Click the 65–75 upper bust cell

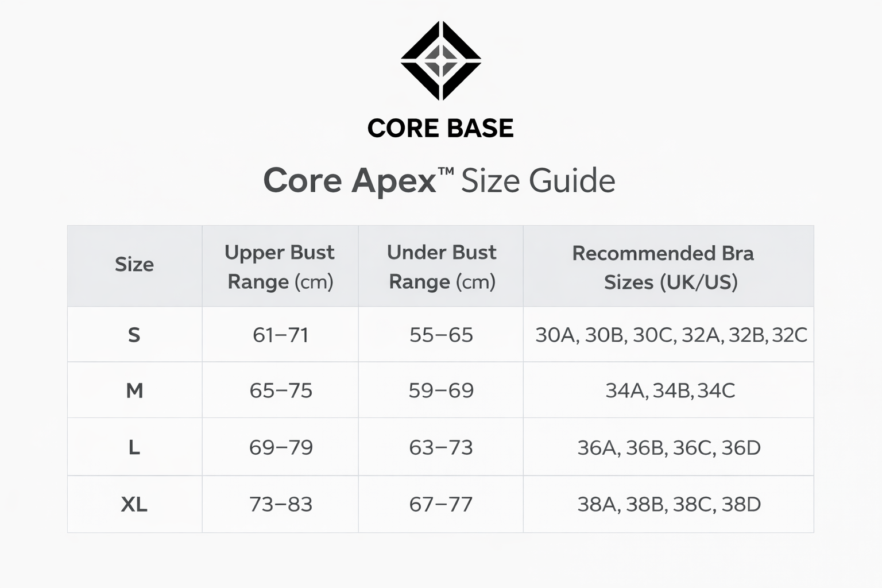click(x=281, y=390)
